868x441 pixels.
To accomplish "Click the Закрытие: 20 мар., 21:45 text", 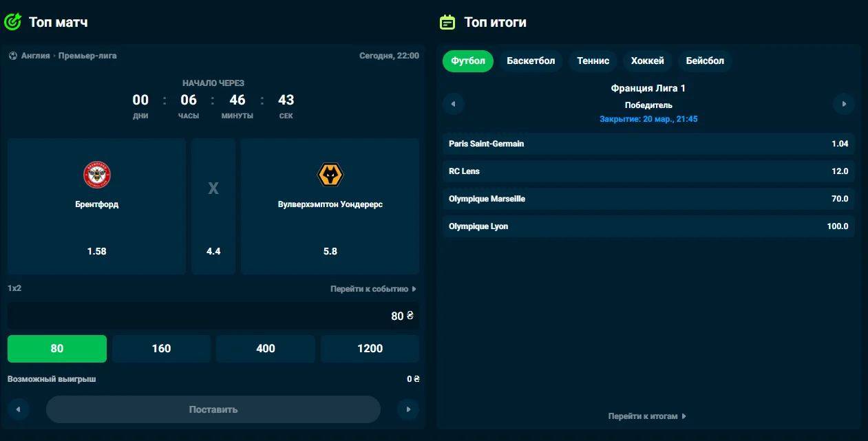I will [x=648, y=119].
